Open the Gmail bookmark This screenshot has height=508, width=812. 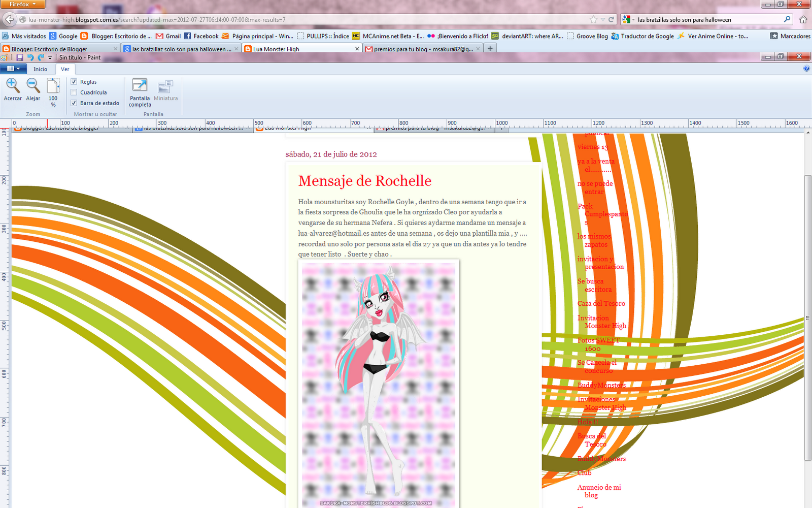tap(168, 36)
